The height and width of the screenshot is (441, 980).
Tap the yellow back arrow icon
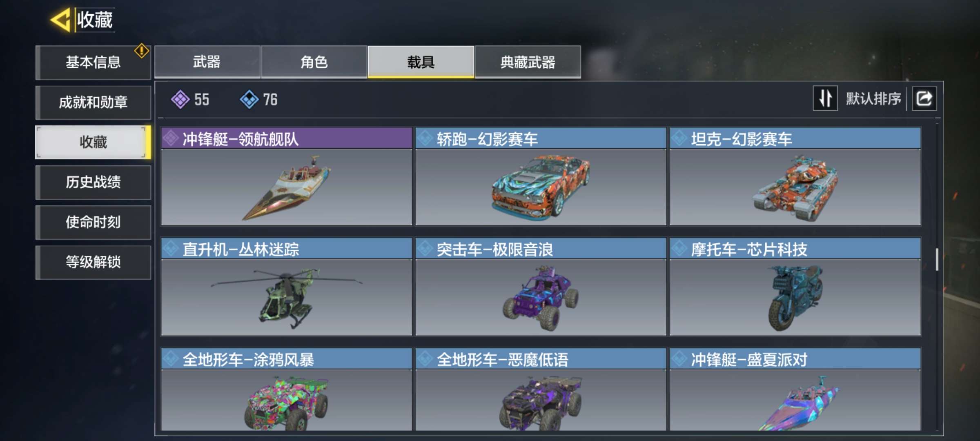(x=60, y=20)
